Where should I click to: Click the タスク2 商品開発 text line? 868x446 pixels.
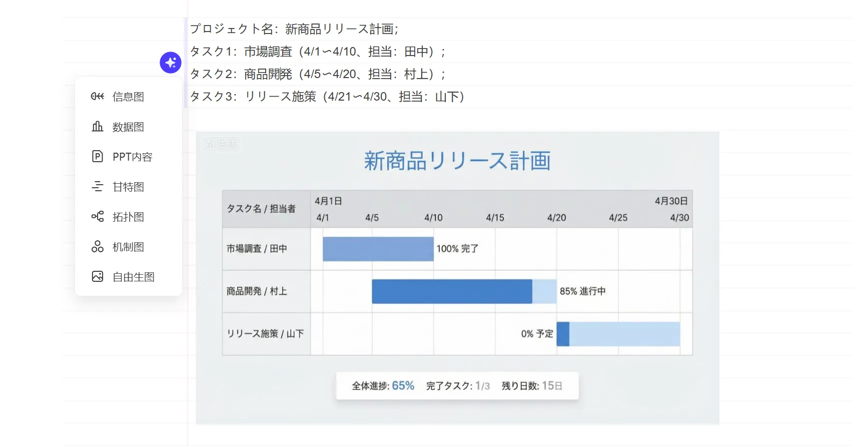click(317, 74)
